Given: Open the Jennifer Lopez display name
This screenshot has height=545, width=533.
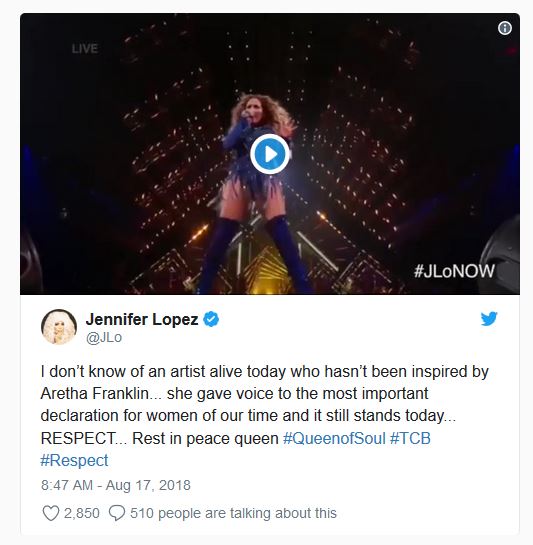Looking at the screenshot, I should [x=142, y=319].
